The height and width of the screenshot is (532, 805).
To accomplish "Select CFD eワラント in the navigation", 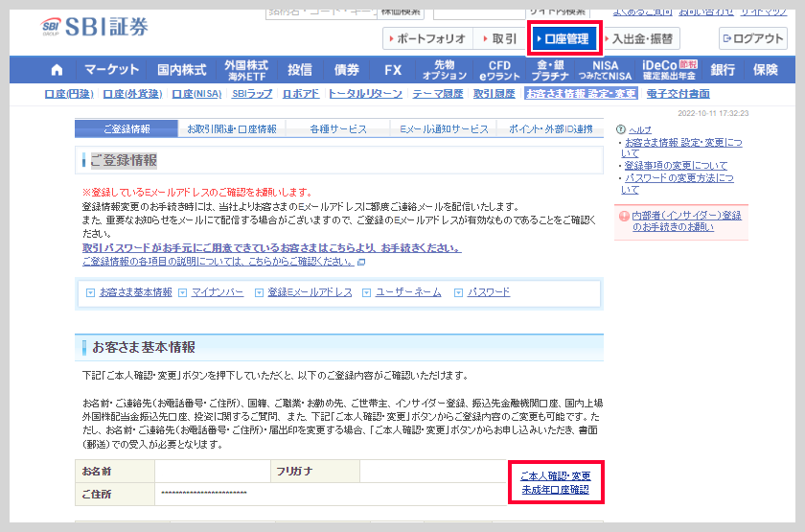I will tap(499, 70).
